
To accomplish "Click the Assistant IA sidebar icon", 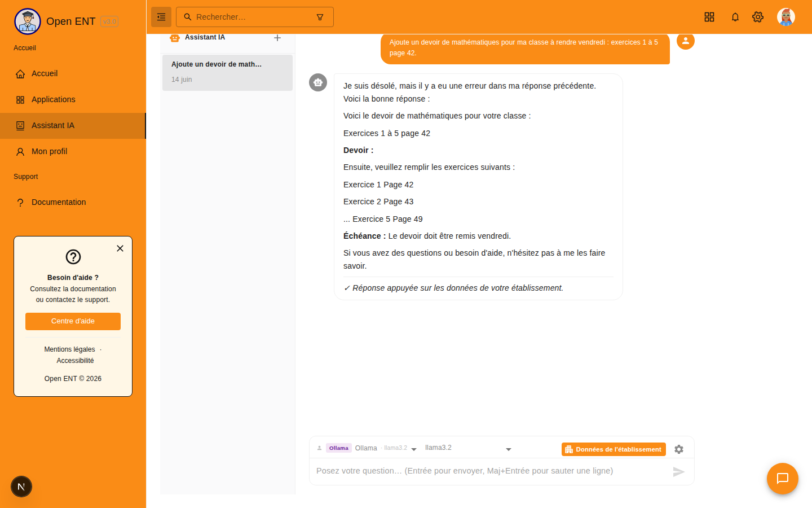I will pyautogui.click(x=20, y=126).
